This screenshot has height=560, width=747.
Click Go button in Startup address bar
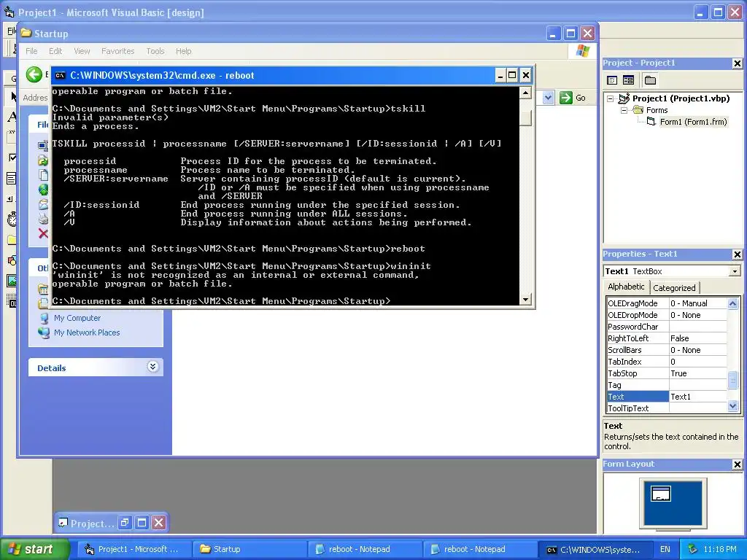pyautogui.click(x=573, y=98)
